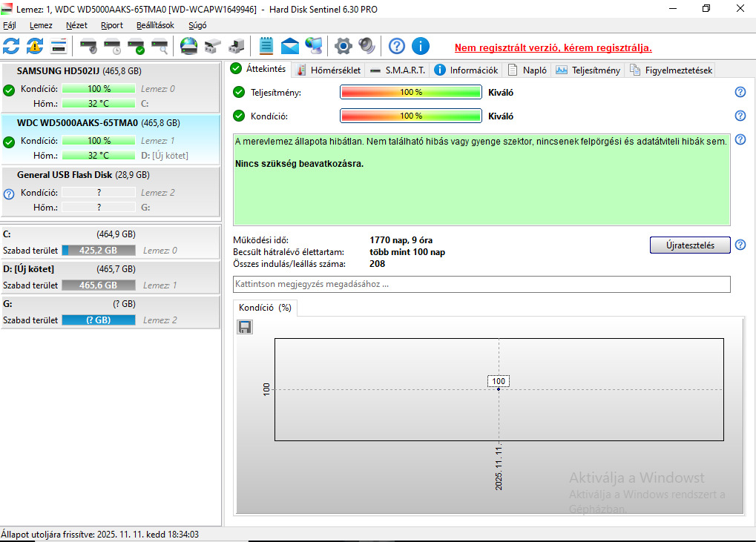The image size is (756, 542).
Task: Click the disk with speaker test icon
Action: [x=88, y=46]
